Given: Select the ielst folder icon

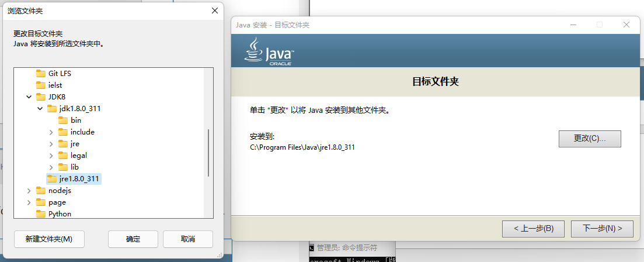Looking at the screenshot, I should pos(41,85).
